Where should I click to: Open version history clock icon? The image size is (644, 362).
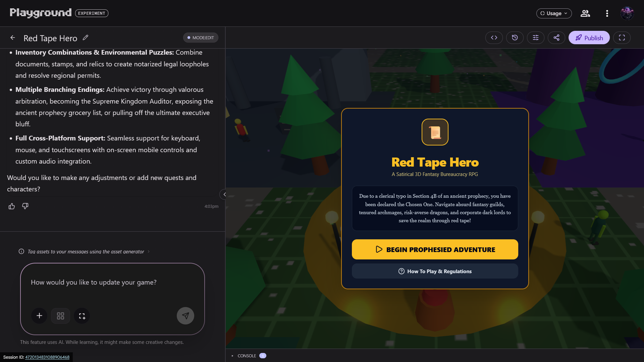(515, 38)
